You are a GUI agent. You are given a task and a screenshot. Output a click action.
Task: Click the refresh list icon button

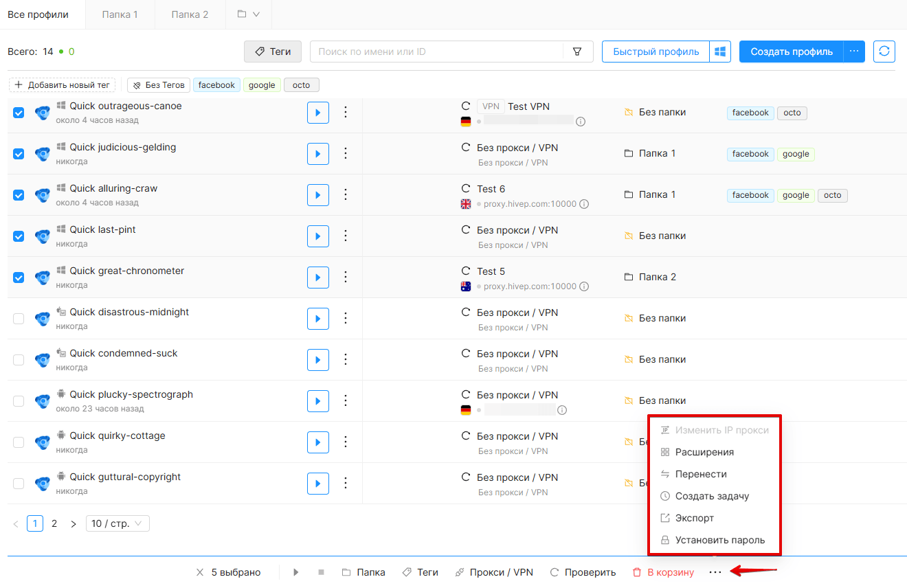[x=884, y=52]
